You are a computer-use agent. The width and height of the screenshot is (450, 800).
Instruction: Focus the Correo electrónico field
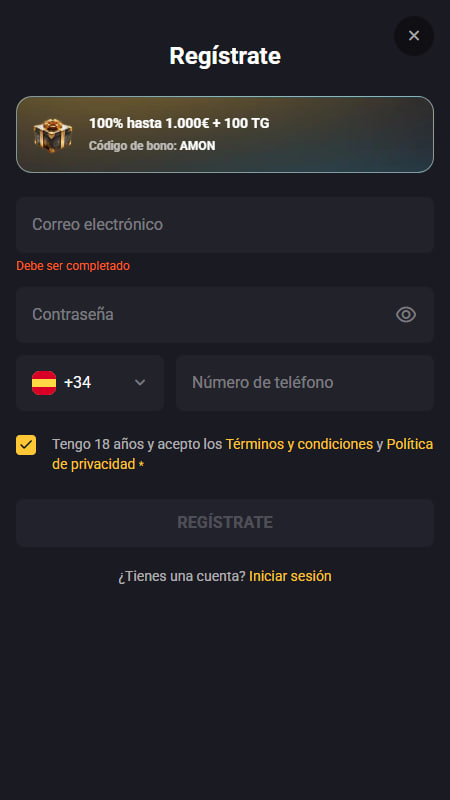(x=225, y=224)
